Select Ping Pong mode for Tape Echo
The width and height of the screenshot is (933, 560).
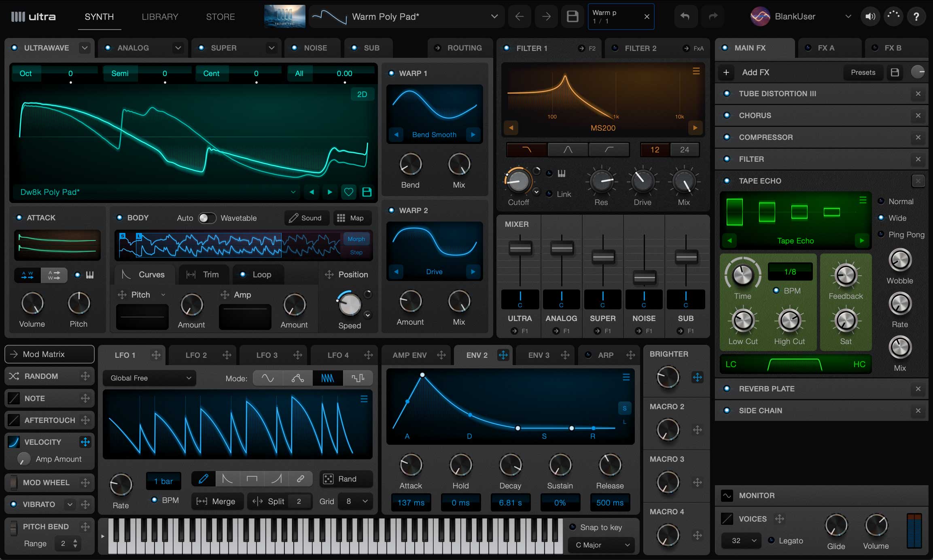(882, 235)
